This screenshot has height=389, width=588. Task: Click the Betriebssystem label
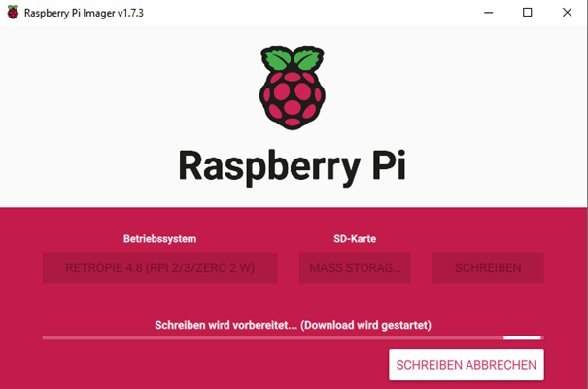(x=159, y=239)
